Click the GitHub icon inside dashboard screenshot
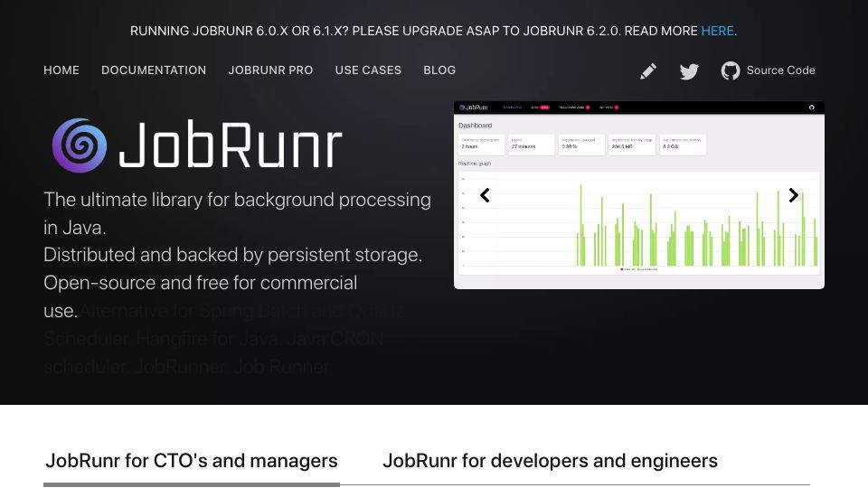868x488 pixels. [812, 108]
